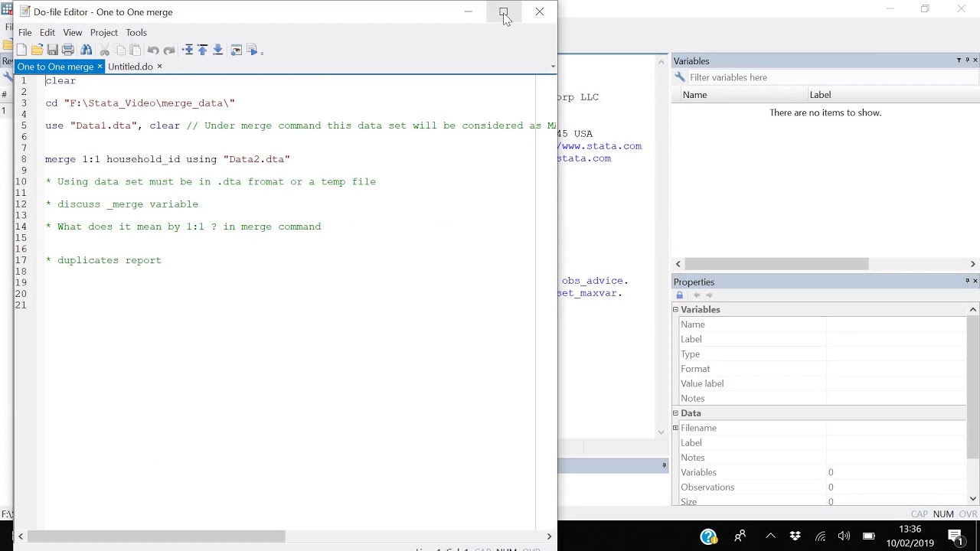Open the Variables panel filter dropdown arrow
Viewport: 980px width, 551px height.
[959, 60]
